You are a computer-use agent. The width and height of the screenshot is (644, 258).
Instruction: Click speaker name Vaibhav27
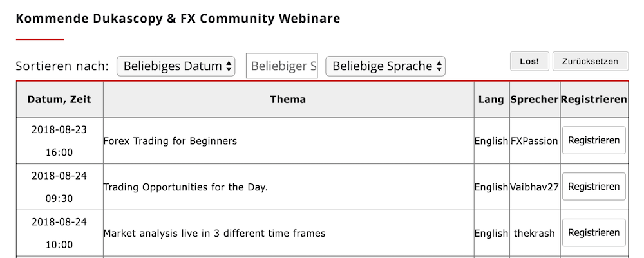pos(535,187)
